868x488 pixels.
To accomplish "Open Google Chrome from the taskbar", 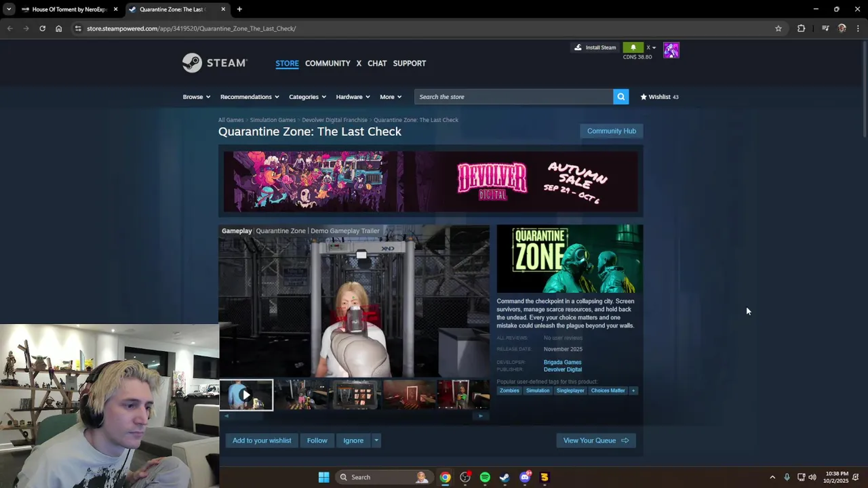I will (445, 477).
